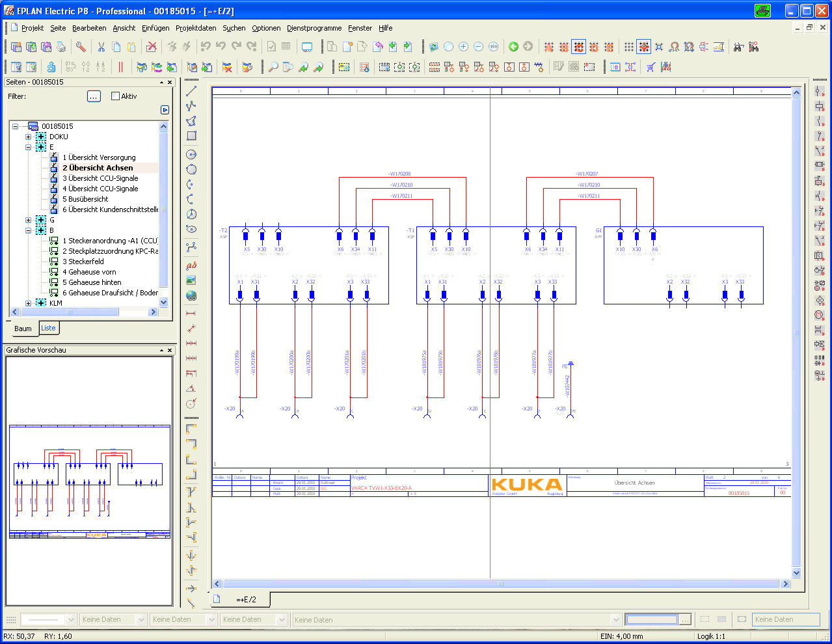This screenshot has height=644, width=832.
Task: Switch to the Liste tab
Action: click(x=49, y=328)
